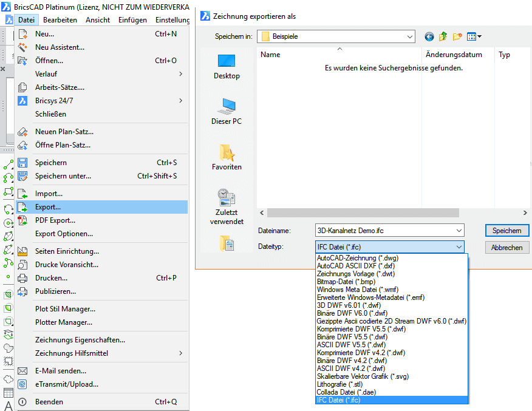Viewport: 532px width, 411px height.
Task: Click the up one folder level icon
Action: click(443, 36)
